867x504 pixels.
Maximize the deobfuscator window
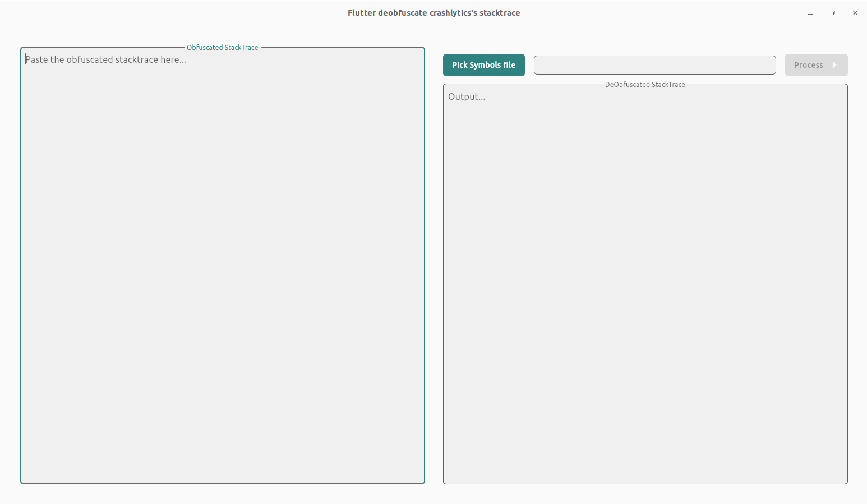[832, 13]
